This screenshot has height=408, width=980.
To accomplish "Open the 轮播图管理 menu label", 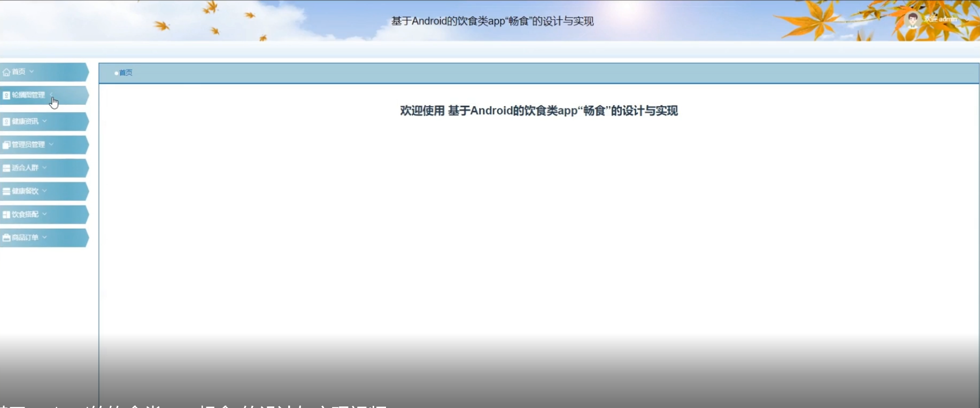I will coord(28,95).
